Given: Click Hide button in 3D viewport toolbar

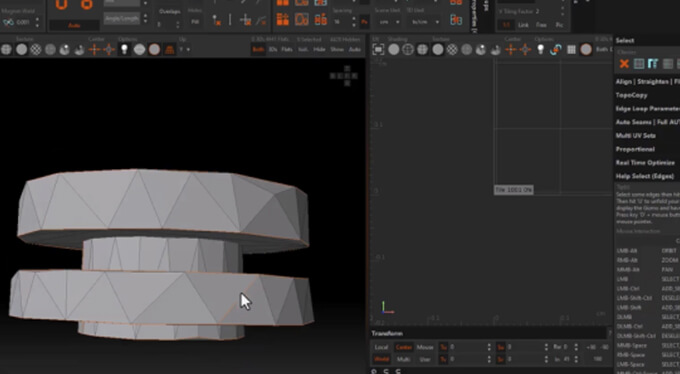Looking at the screenshot, I should 320,49.
